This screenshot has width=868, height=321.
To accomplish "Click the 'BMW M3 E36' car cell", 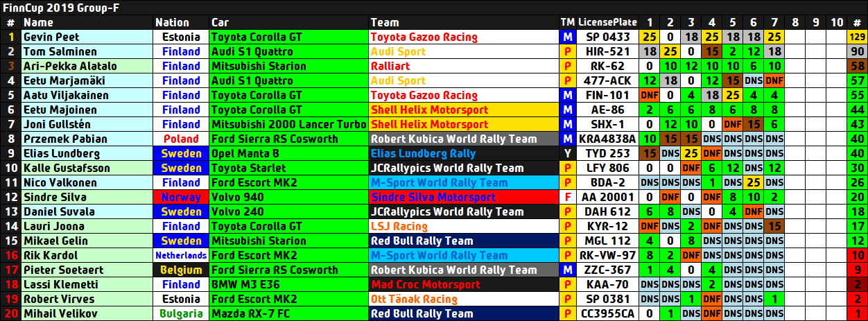I will coord(288,284).
